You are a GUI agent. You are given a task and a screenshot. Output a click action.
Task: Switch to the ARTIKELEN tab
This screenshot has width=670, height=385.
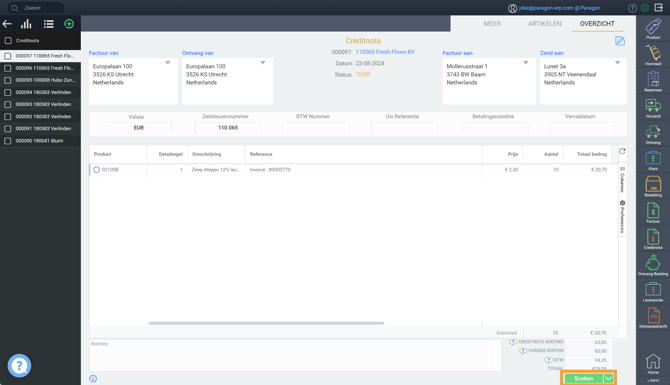coord(544,24)
